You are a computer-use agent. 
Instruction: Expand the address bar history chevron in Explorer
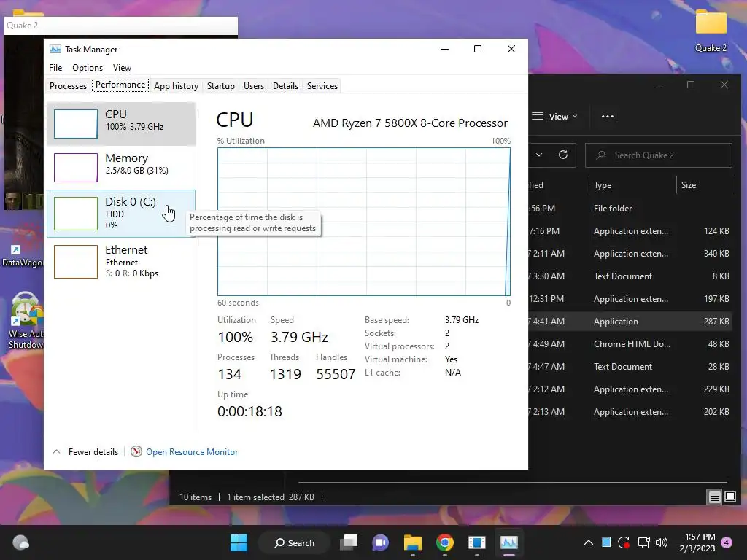pyautogui.click(x=539, y=155)
